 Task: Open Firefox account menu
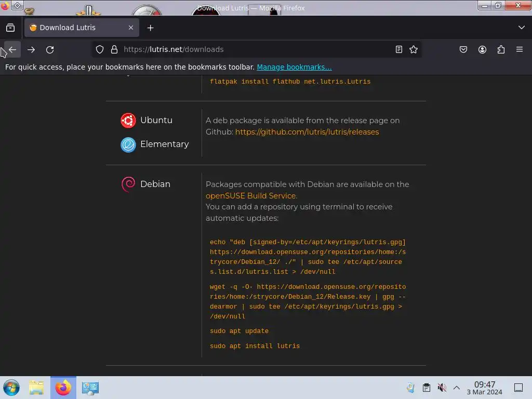[x=482, y=49]
